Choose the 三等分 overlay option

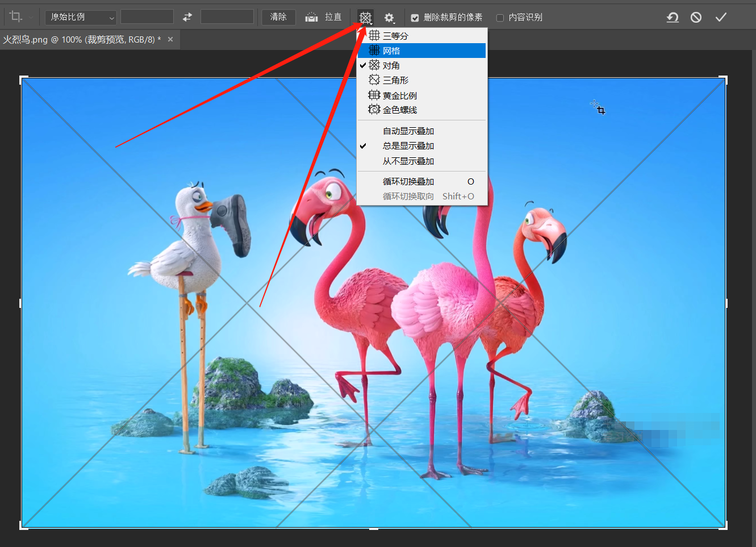(x=422, y=36)
